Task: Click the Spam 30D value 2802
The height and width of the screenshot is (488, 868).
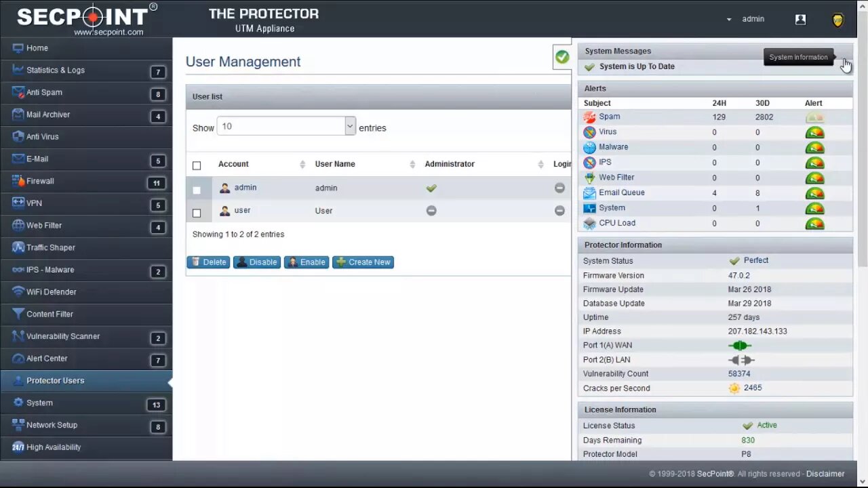Action: point(764,117)
